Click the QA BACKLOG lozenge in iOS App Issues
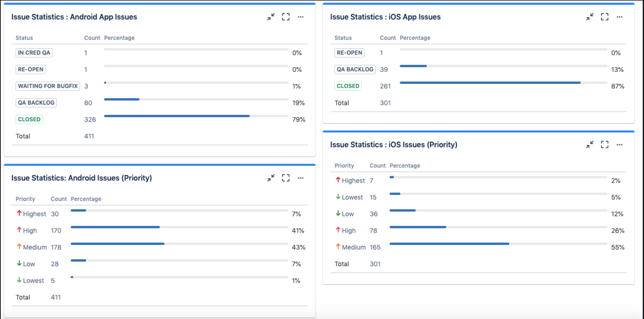 pos(355,69)
